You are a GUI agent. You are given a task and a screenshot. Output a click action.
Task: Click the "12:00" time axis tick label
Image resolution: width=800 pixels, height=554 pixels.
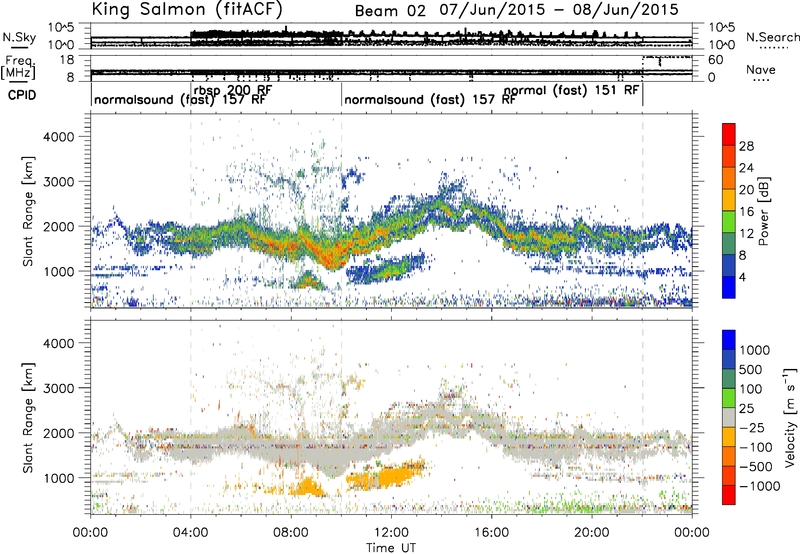pyautogui.click(x=391, y=533)
